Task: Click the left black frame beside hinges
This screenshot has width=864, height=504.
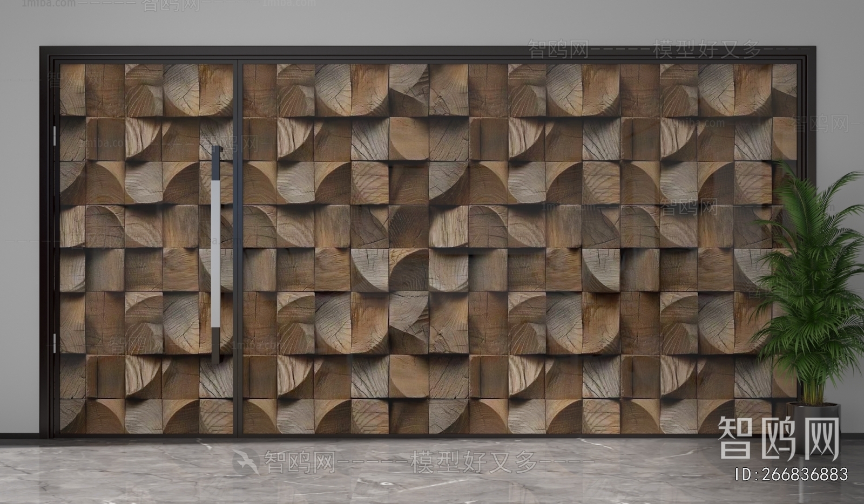Action: [x=47, y=243]
